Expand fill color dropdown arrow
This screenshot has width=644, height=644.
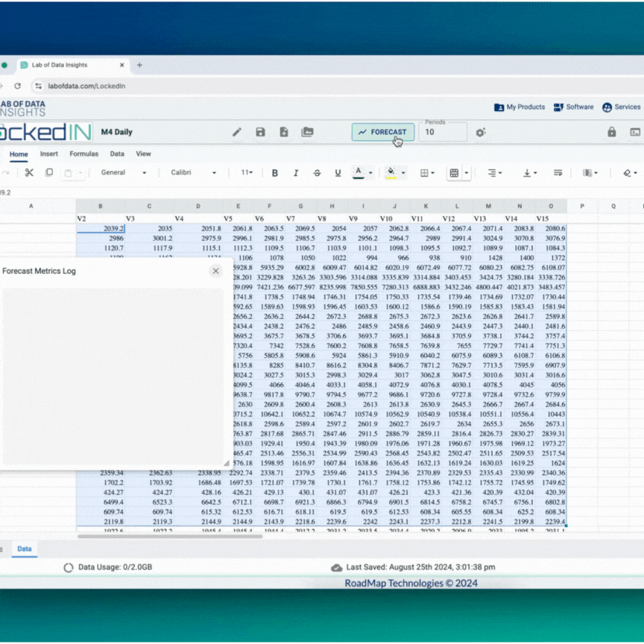403,173
